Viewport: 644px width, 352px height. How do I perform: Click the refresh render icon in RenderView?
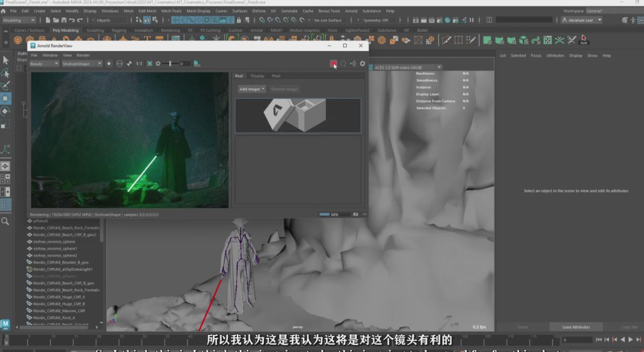click(x=343, y=63)
